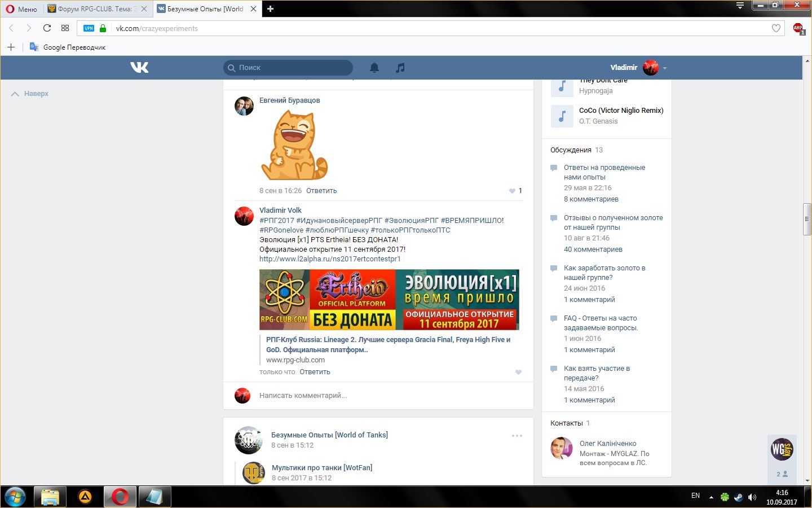Open post options three-dots menu

[517, 436]
